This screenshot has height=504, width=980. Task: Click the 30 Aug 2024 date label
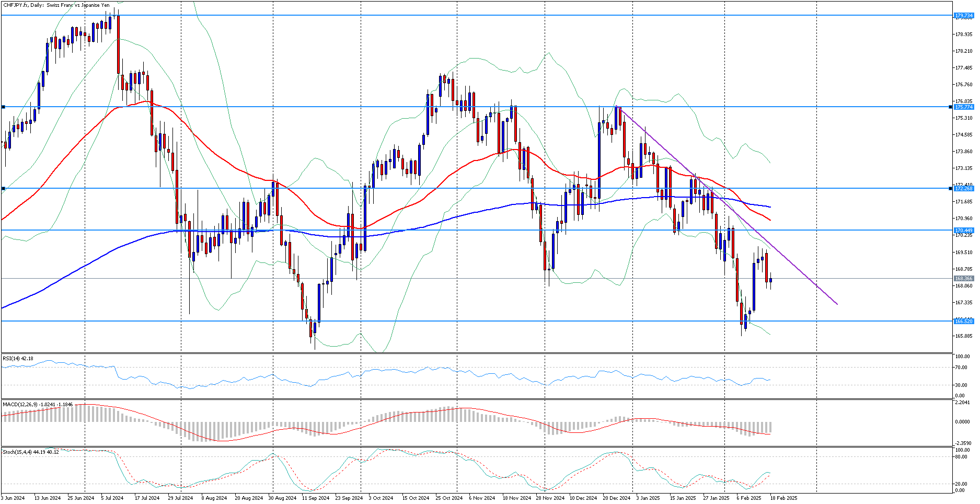pyautogui.click(x=282, y=498)
